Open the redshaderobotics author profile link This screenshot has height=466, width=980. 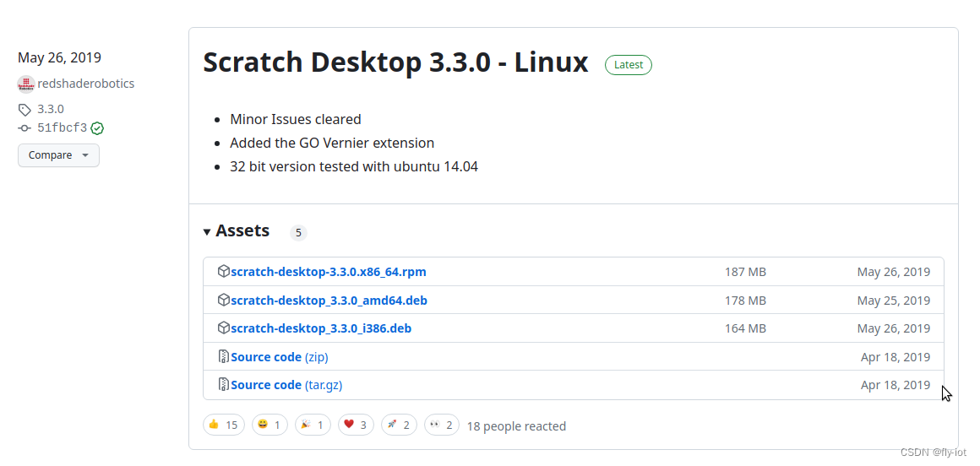point(85,84)
